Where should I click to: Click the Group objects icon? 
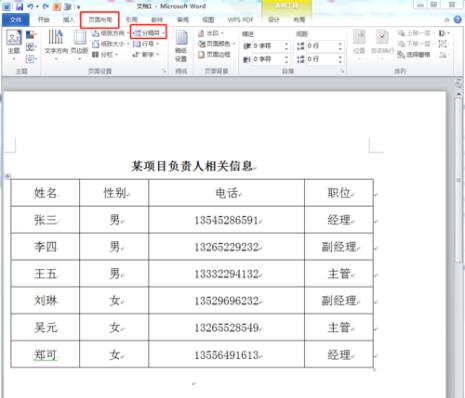(443, 44)
